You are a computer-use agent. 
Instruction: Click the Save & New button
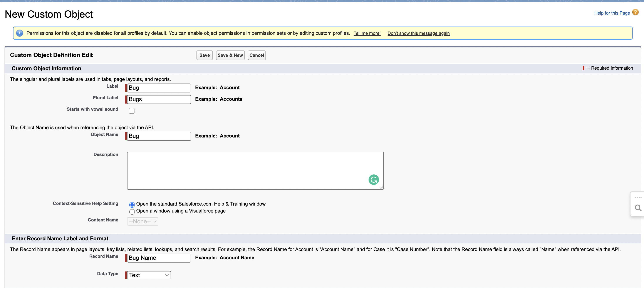coord(230,55)
